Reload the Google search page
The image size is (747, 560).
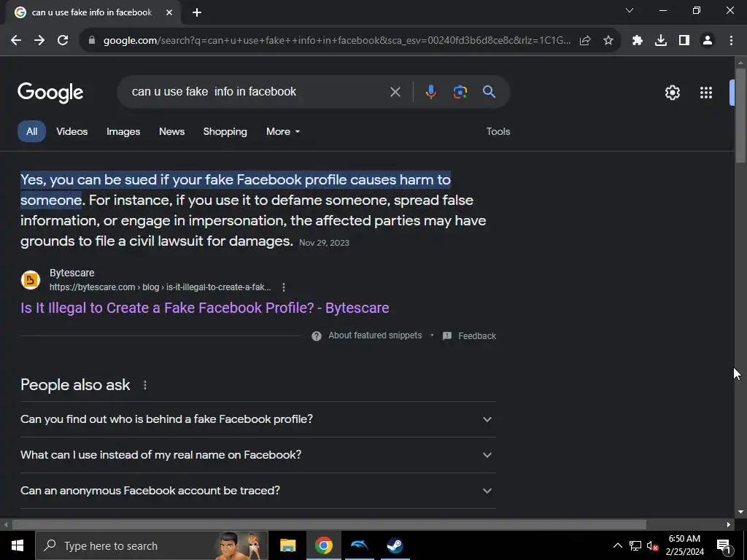63,41
